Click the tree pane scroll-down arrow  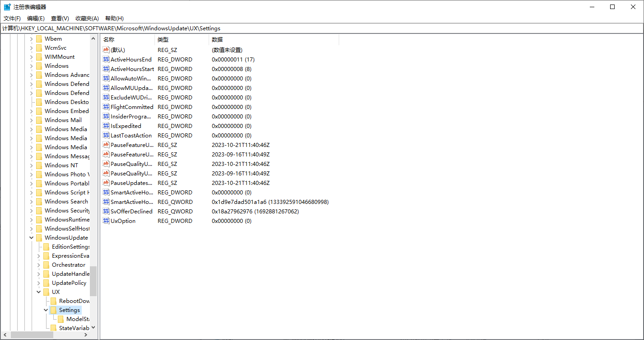pyautogui.click(x=93, y=327)
